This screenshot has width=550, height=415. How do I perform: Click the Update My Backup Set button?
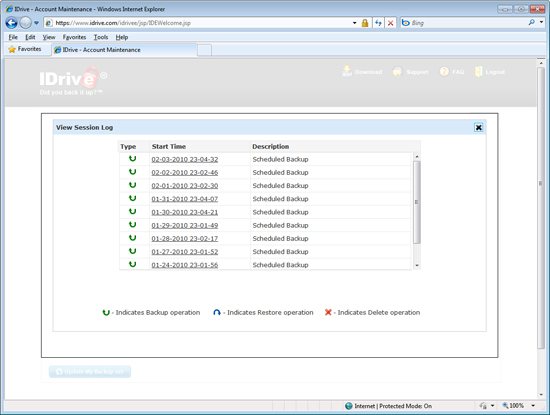click(x=90, y=372)
